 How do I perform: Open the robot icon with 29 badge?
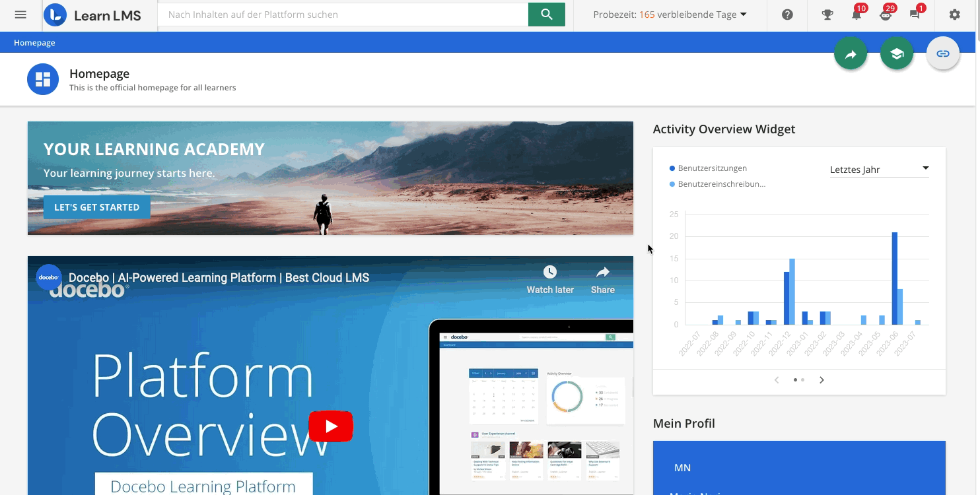coord(886,15)
